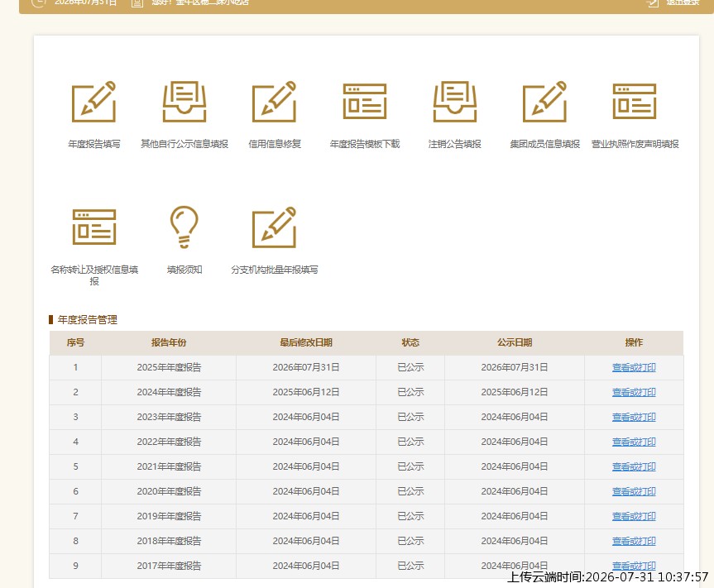View or print the 2023年年度报告
Image resolution: width=714 pixels, height=588 pixels.
click(x=634, y=417)
